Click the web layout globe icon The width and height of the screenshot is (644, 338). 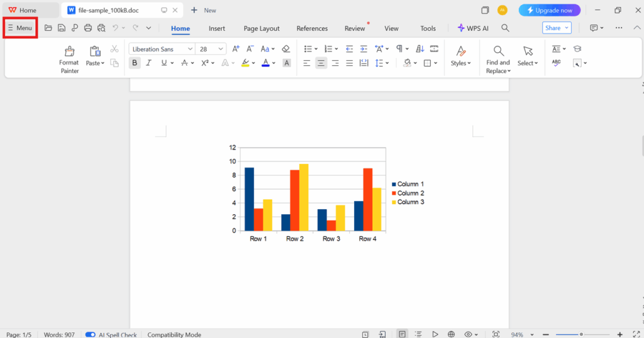[x=451, y=334]
